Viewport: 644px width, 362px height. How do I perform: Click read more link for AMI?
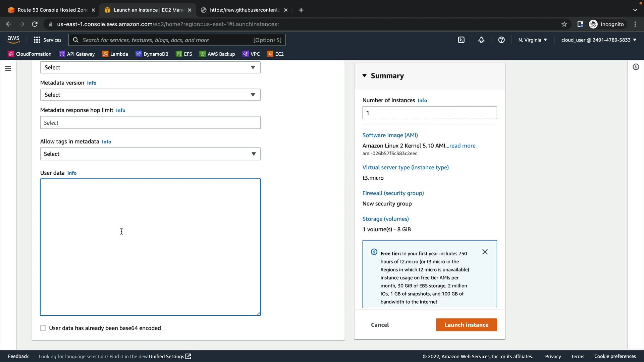(x=462, y=146)
